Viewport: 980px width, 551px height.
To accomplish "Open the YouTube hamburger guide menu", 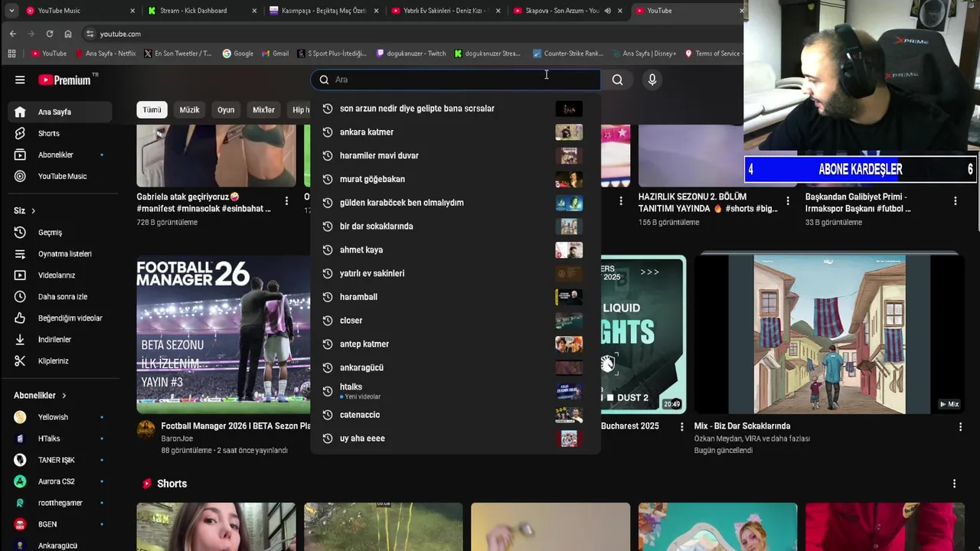I will coord(20,80).
